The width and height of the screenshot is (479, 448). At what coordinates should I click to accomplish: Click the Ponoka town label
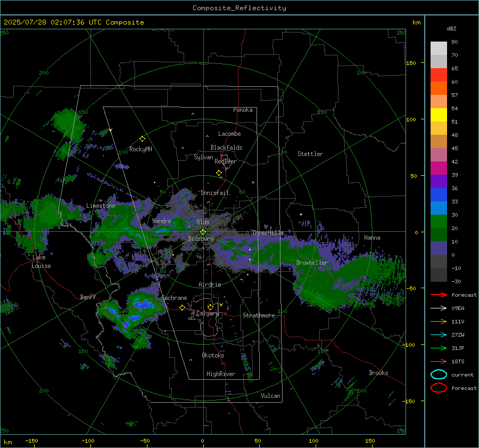tap(243, 110)
